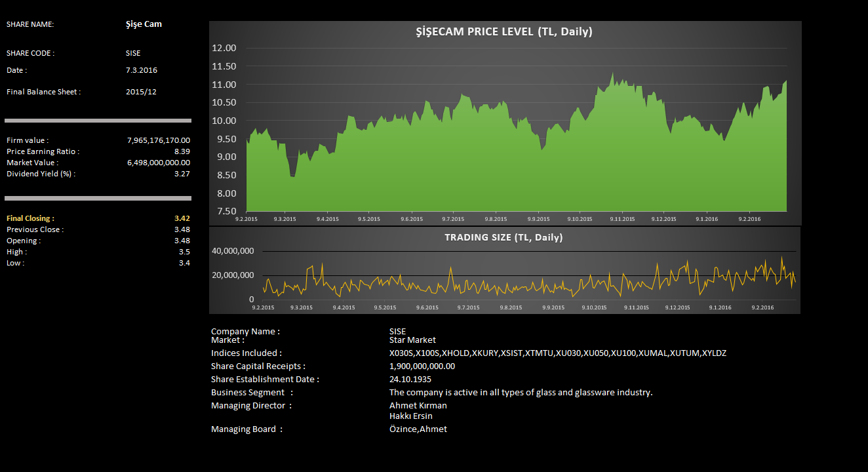Select 9.1.2016 date on trading size axis

(x=720, y=307)
